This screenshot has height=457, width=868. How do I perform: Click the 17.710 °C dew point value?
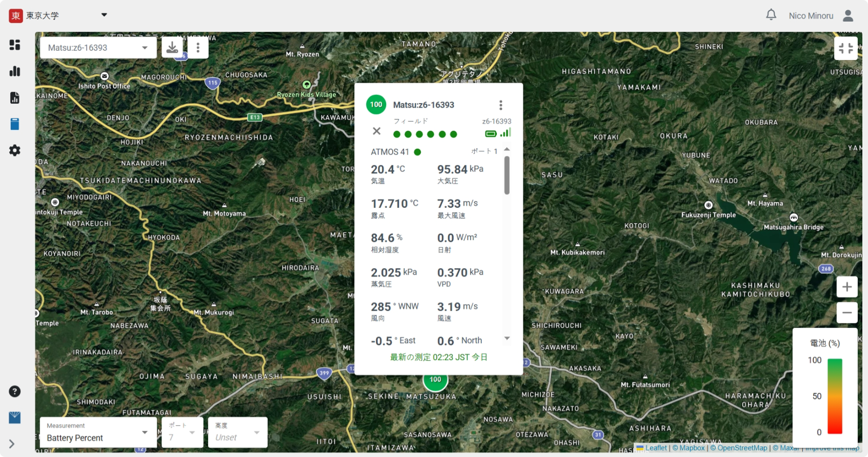click(x=394, y=204)
